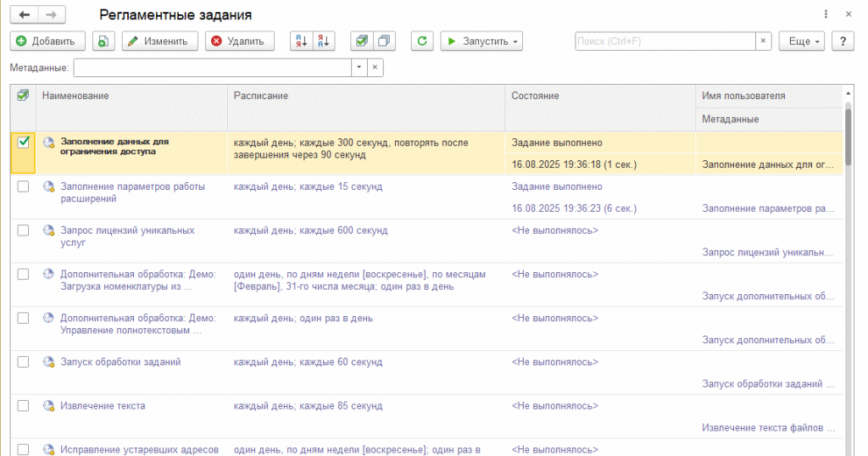
Task: Click job icon of Извлечение текста
Action: coord(48,406)
